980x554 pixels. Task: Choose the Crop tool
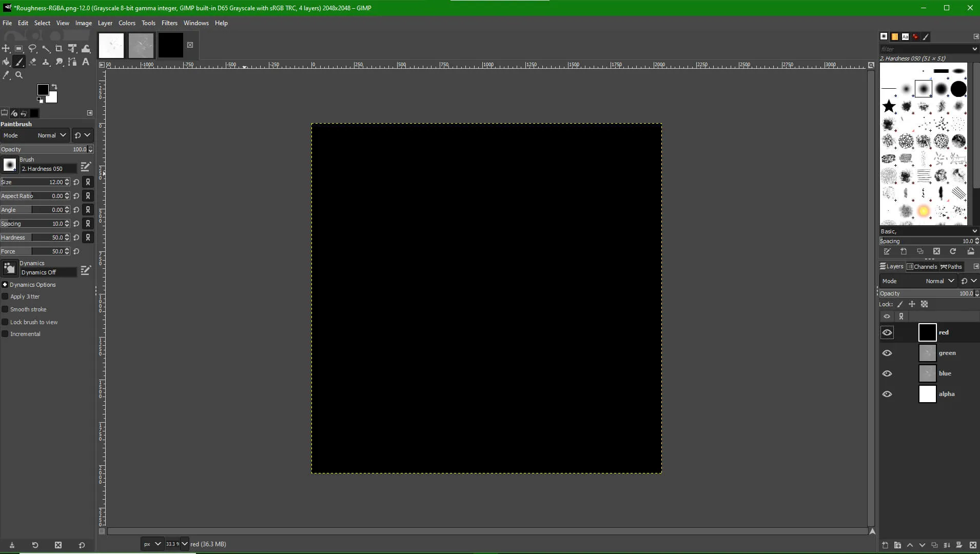pos(59,49)
